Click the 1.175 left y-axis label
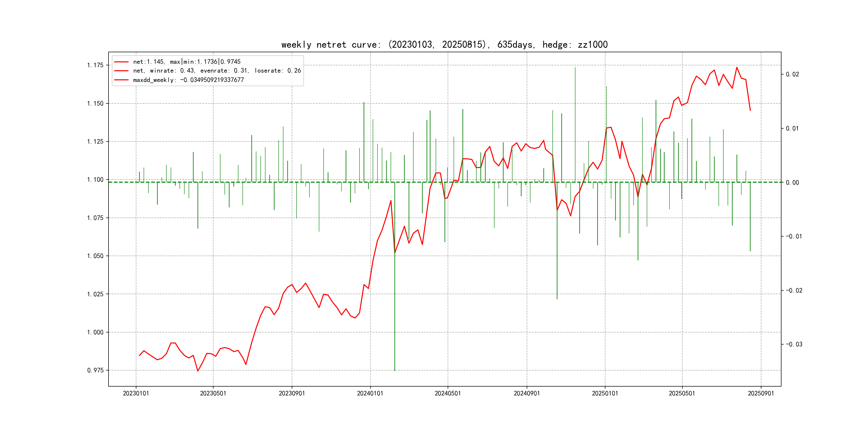The height and width of the screenshot is (434, 868). (95, 65)
